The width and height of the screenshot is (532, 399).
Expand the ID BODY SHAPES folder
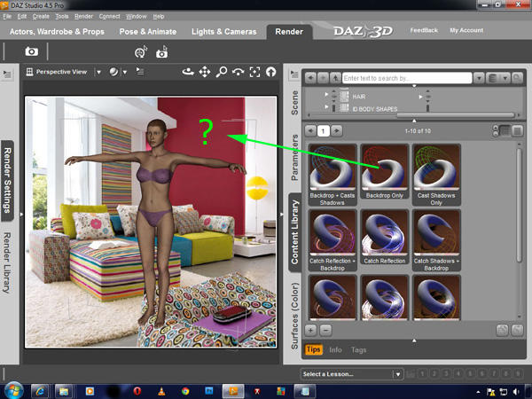[x=326, y=107]
